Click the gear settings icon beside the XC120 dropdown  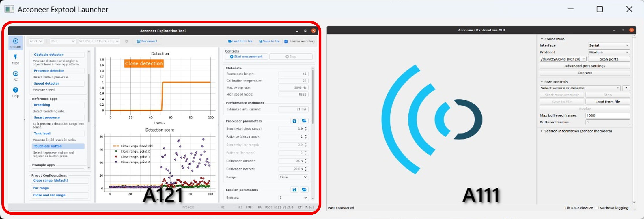126,41
